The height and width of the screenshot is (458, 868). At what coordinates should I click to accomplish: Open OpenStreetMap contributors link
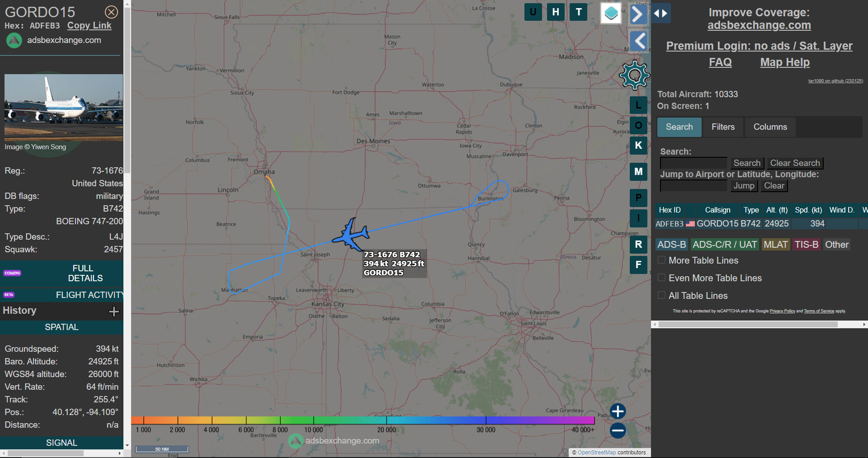tap(597, 453)
